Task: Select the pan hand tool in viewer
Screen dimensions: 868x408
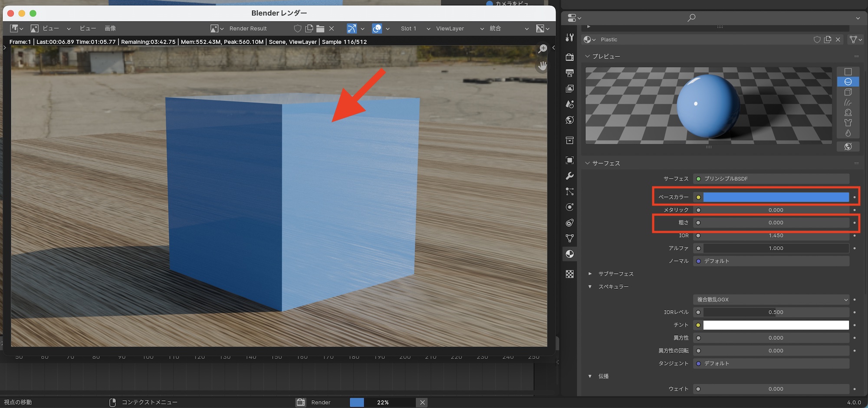Action: 542,66
